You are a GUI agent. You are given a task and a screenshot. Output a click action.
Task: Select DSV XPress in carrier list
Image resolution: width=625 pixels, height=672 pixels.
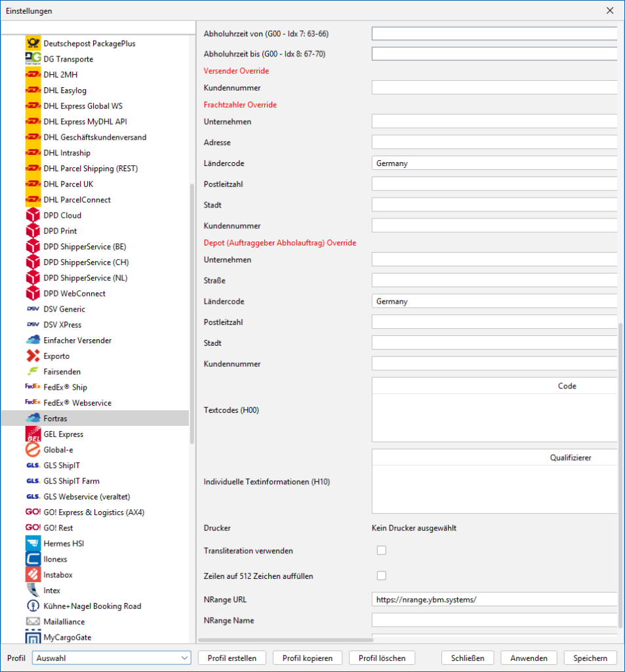pos(62,325)
